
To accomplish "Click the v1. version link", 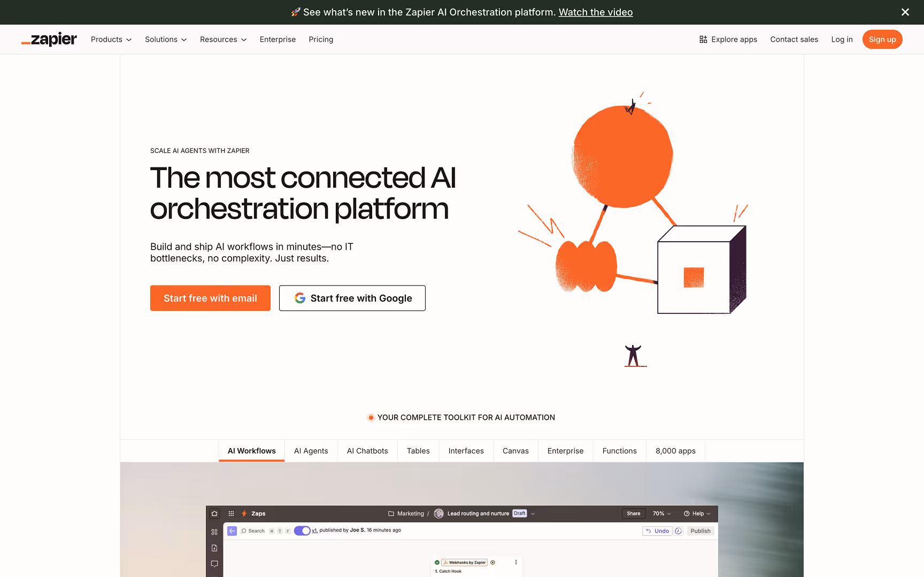I will 315,530.
